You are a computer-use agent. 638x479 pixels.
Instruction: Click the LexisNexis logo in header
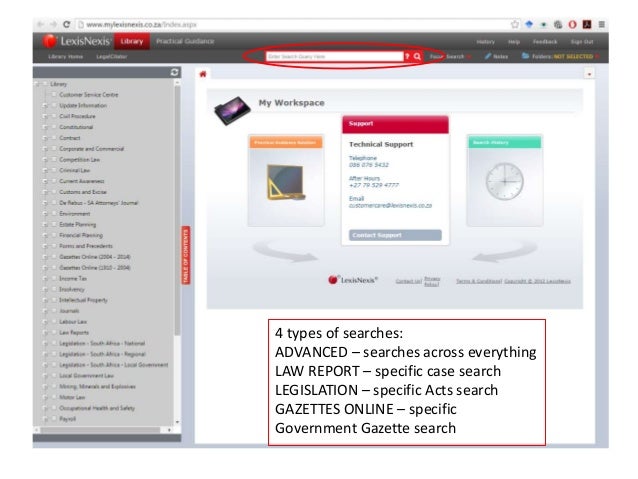pyautogui.click(x=76, y=41)
